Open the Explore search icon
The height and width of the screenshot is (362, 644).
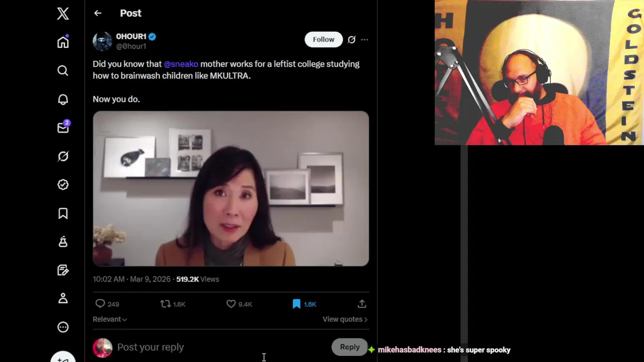[x=63, y=70]
